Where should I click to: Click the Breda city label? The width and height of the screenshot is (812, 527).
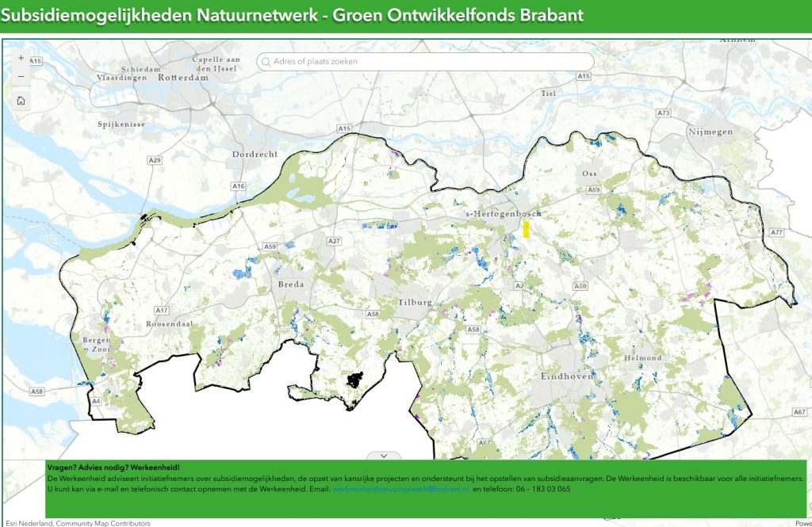[290, 284]
